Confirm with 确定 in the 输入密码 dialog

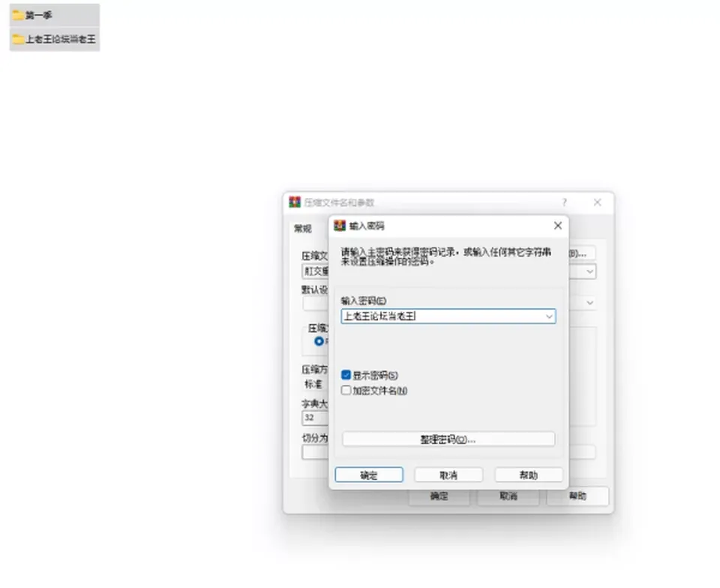pyautogui.click(x=369, y=475)
